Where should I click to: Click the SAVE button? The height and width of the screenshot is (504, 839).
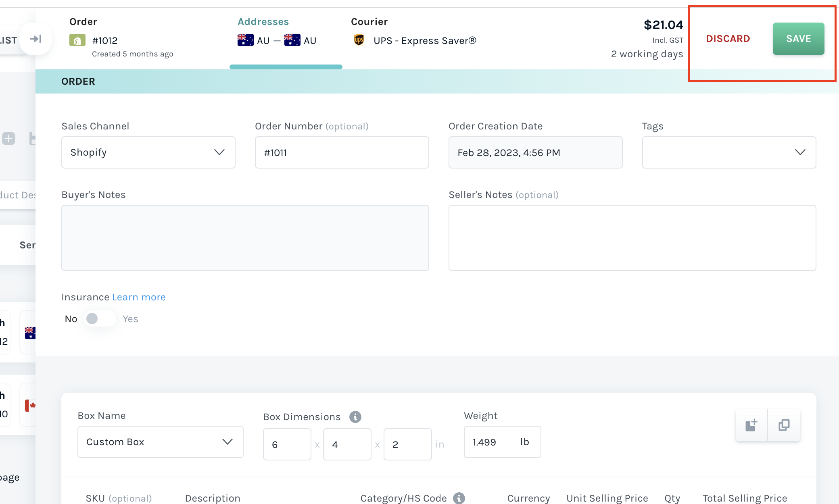click(x=798, y=38)
